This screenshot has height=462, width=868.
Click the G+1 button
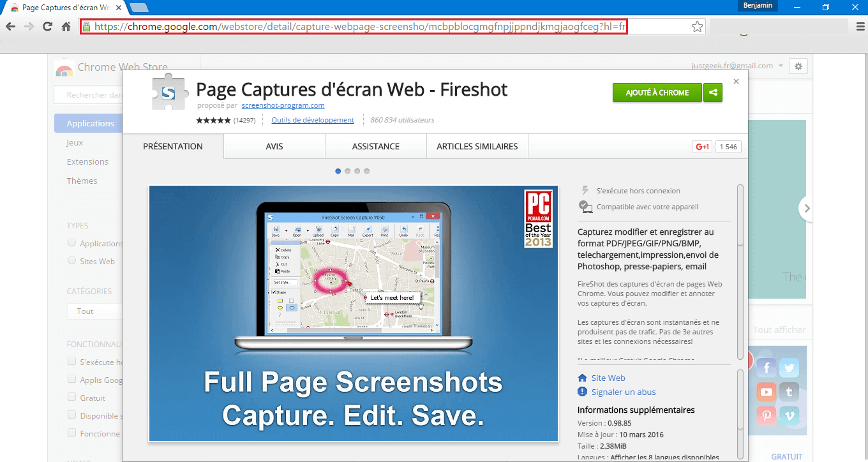click(x=702, y=147)
